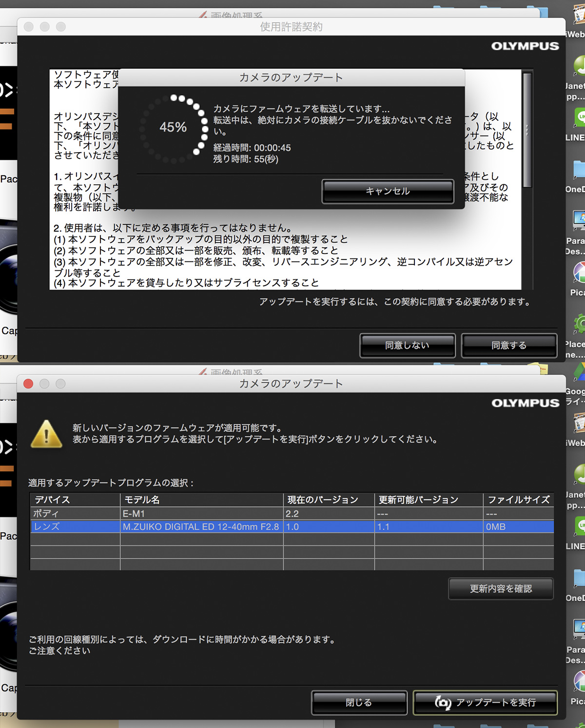Select the ボディ row in the update table
Viewport: 585px width, 728px height.
pos(292,513)
